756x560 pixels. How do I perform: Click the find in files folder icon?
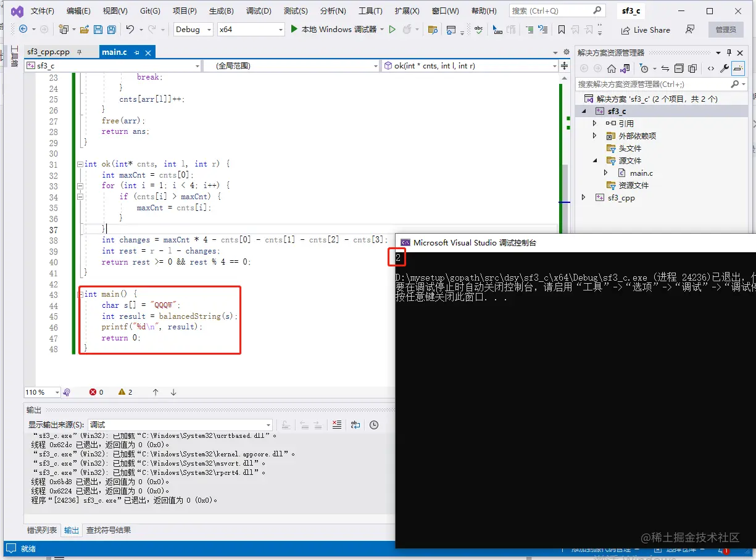click(433, 29)
